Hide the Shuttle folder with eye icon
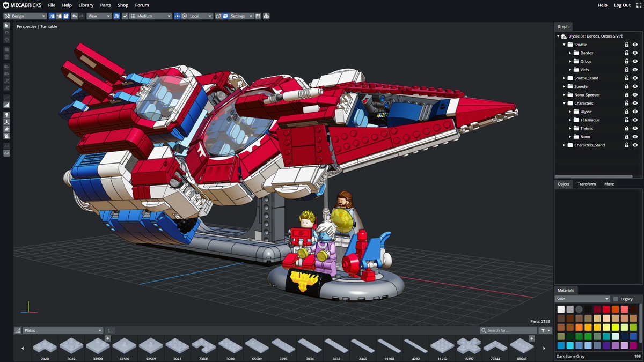 [x=635, y=45]
